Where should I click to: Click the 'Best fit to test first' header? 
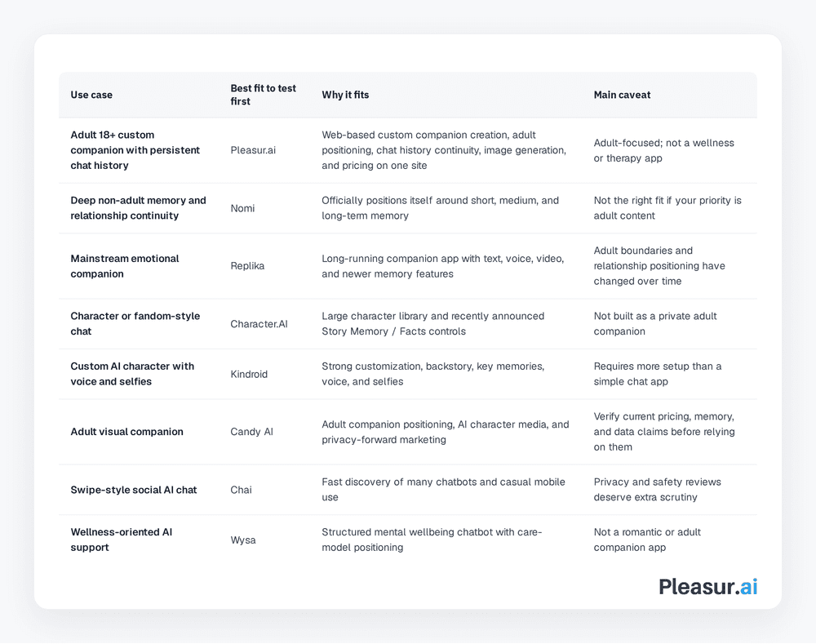click(264, 95)
